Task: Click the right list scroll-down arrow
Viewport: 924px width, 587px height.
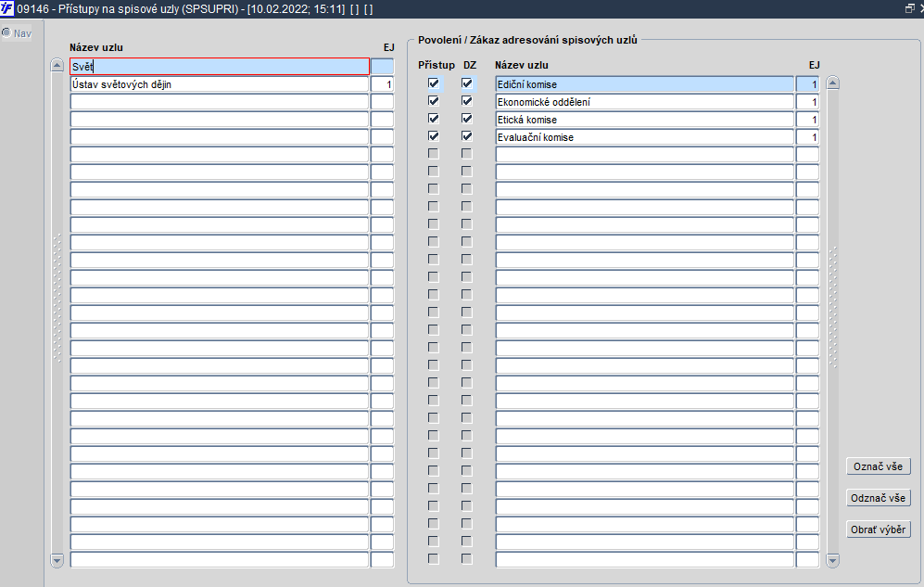Action: point(832,560)
